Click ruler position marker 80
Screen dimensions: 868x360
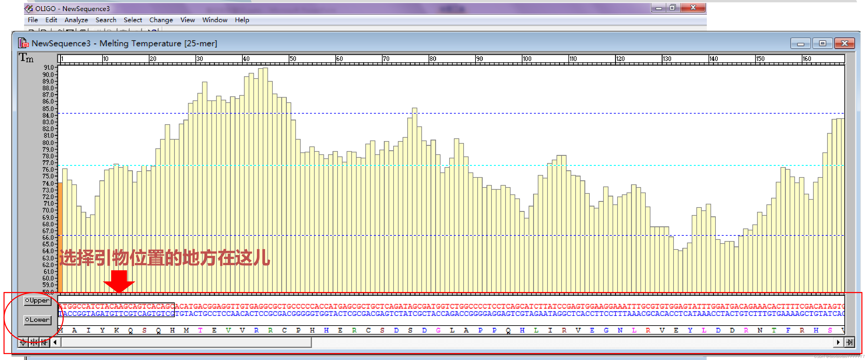pos(433,59)
